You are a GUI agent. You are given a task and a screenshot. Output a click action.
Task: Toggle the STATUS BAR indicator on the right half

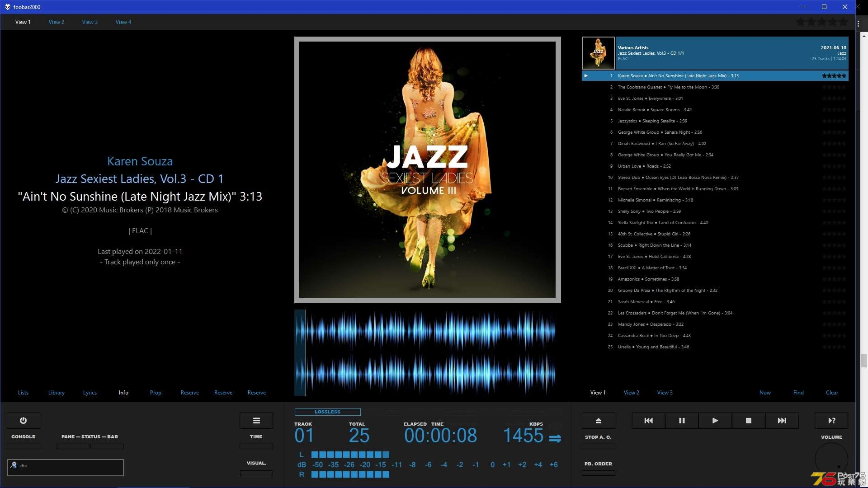tap(107, 446)
